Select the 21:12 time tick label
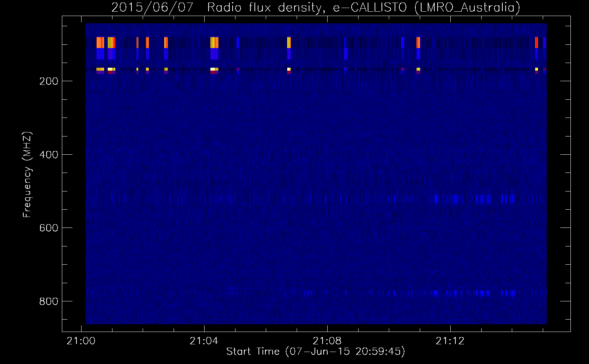Image resolution: width=589 pixels, height=364 pixels. [x=450, y=341]
